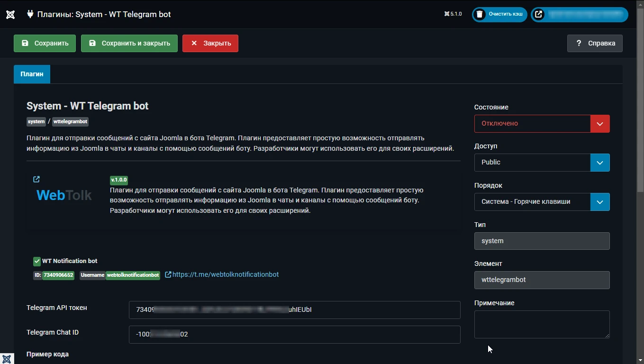Uncheck the WT Notification bot checkbox
Image resolution: width=644 pixels, height=364 pixels.
[36, 261]
